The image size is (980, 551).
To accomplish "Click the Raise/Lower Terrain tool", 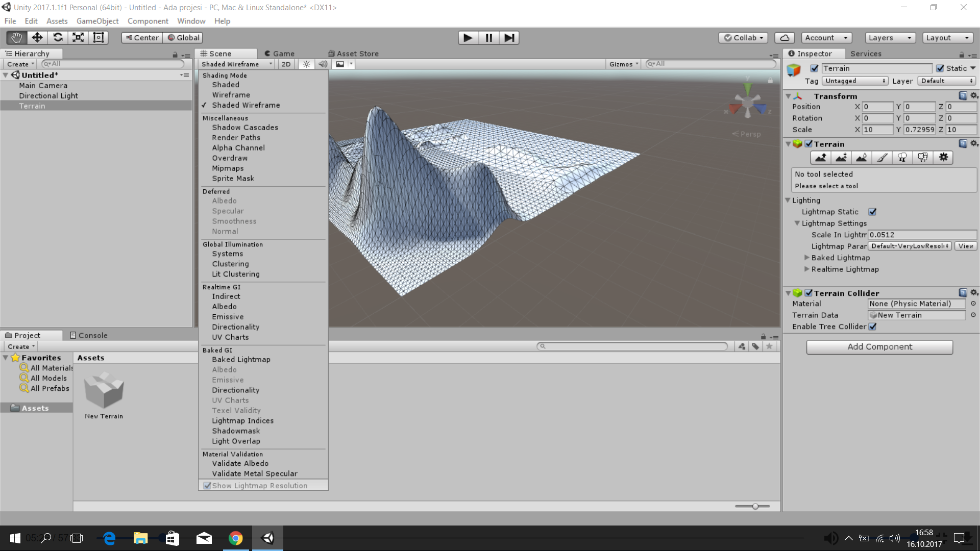I will (x=820, y=158).
